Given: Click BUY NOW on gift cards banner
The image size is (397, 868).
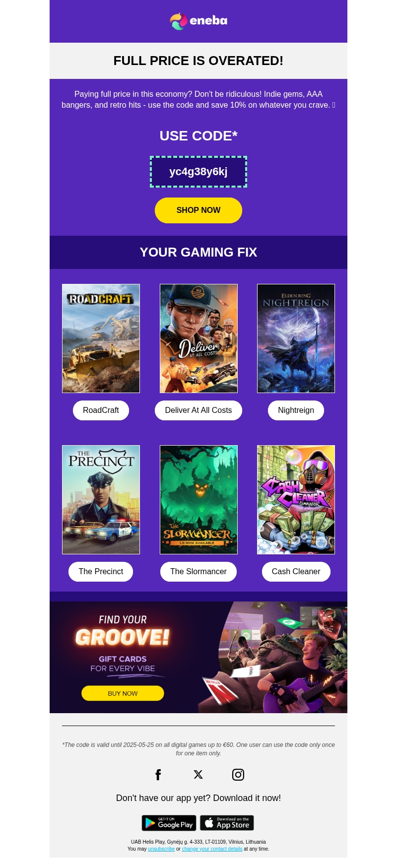Looking at the screenshot, I should point(123,693).
